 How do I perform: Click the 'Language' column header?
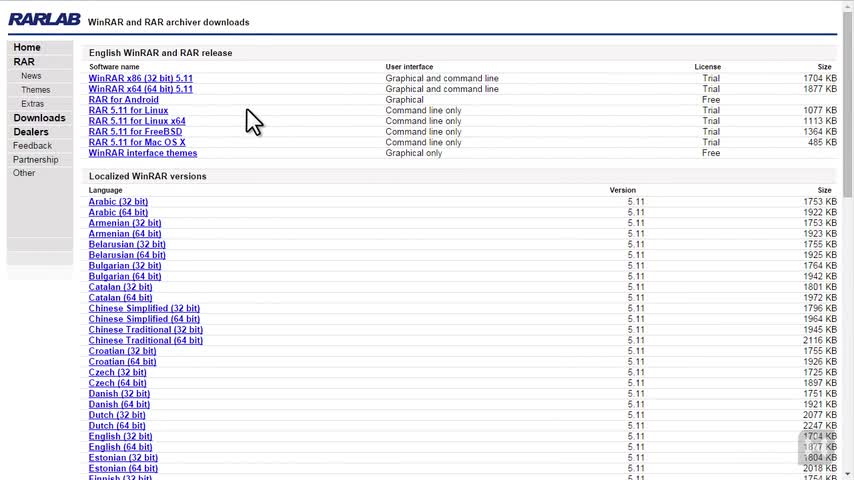tap(106, 190)
